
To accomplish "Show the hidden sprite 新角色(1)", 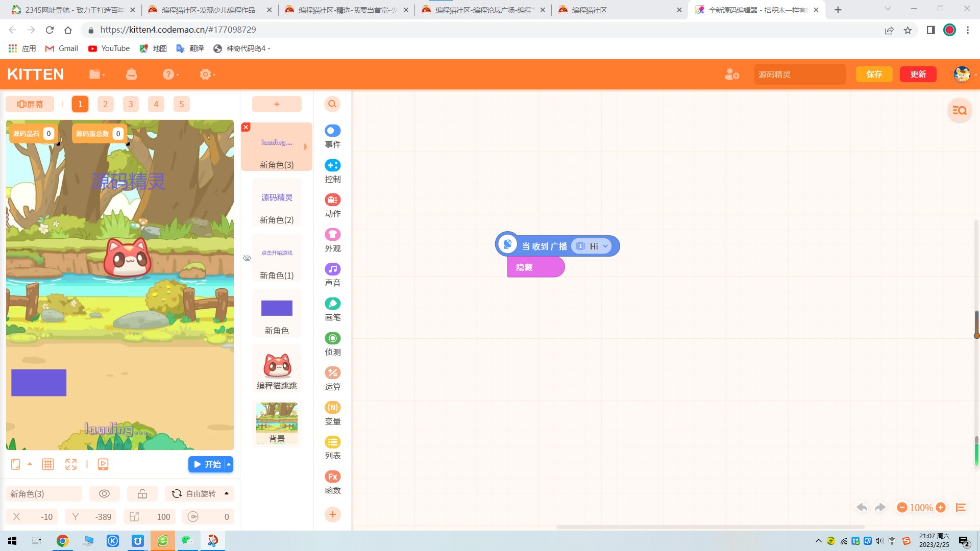I will click(x=247, y=258).
